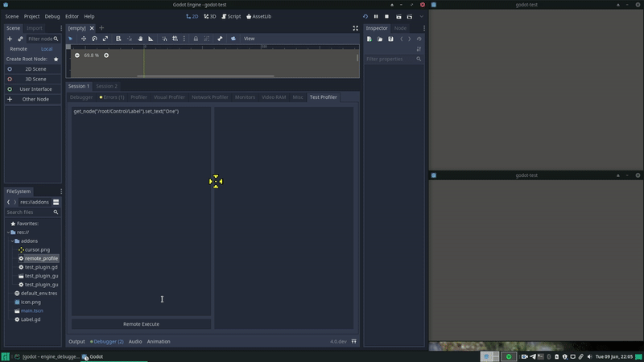The width and height of the screenshot is (644, 362).
Task: Open FileSystem dock three-dot options
Action: point(61,191)
